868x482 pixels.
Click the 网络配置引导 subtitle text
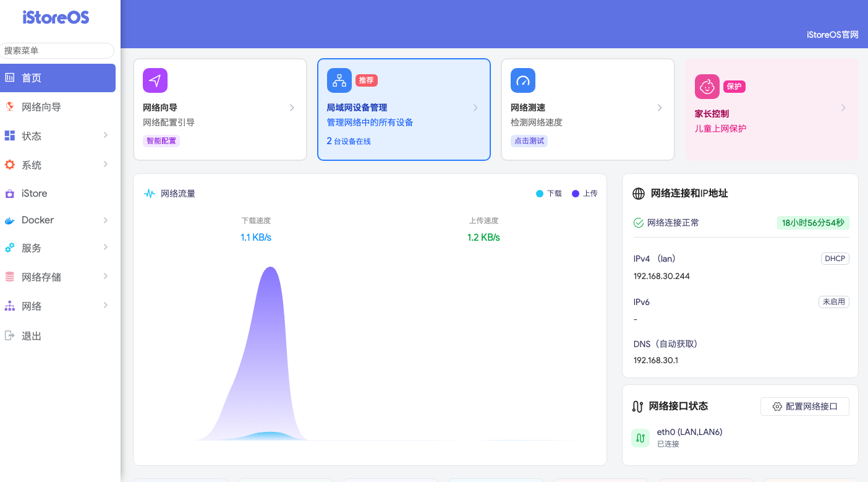pos(169,123)
